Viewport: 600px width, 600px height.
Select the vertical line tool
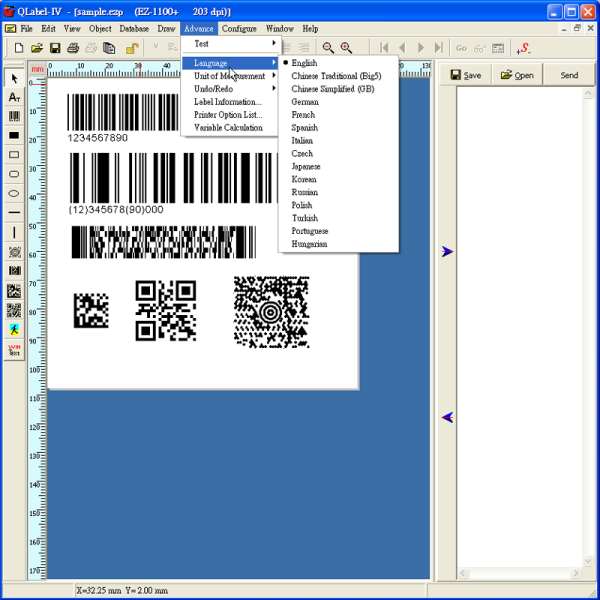[x=14, y=232]
